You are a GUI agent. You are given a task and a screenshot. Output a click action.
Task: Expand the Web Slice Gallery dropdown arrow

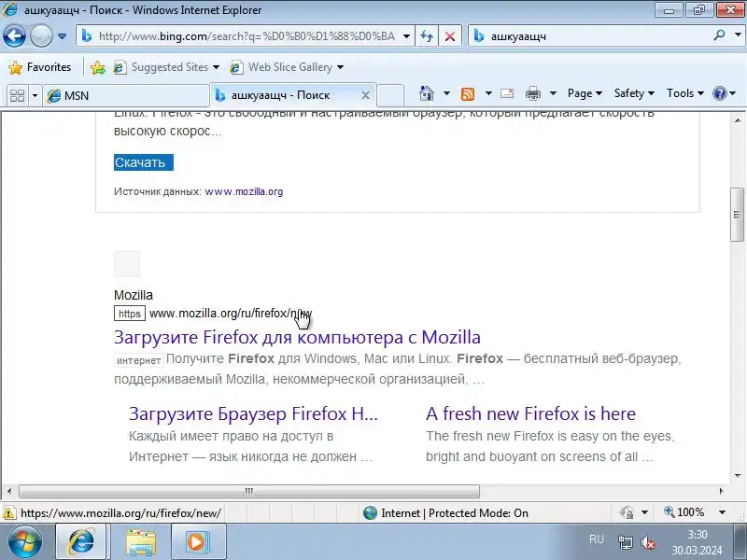tap(340, 67)
